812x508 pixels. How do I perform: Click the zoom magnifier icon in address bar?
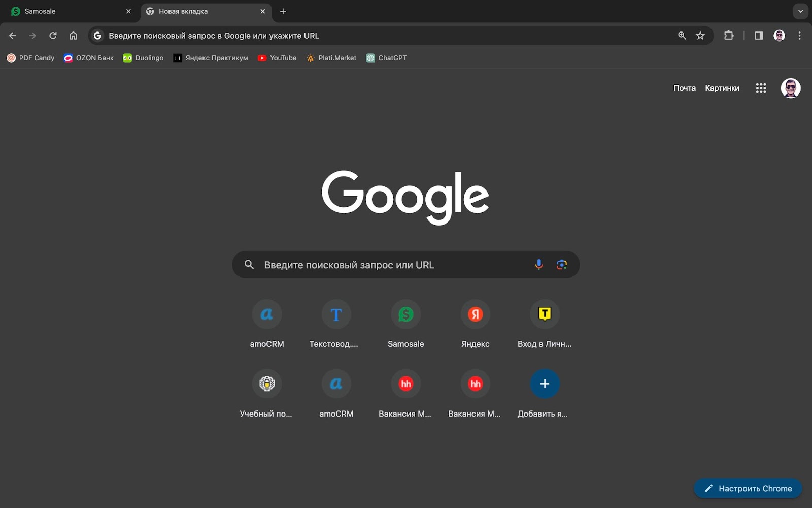pos(682,36)
